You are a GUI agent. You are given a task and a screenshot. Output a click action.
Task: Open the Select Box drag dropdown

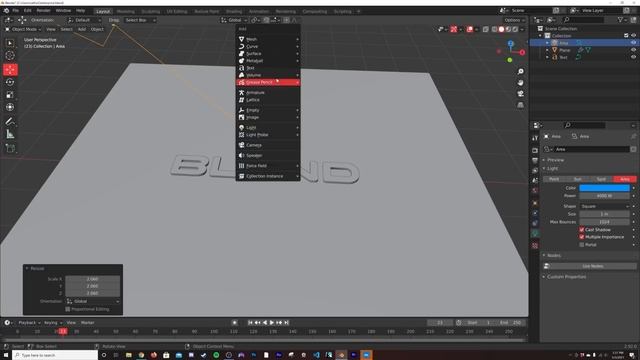click(x=140, y=20)
